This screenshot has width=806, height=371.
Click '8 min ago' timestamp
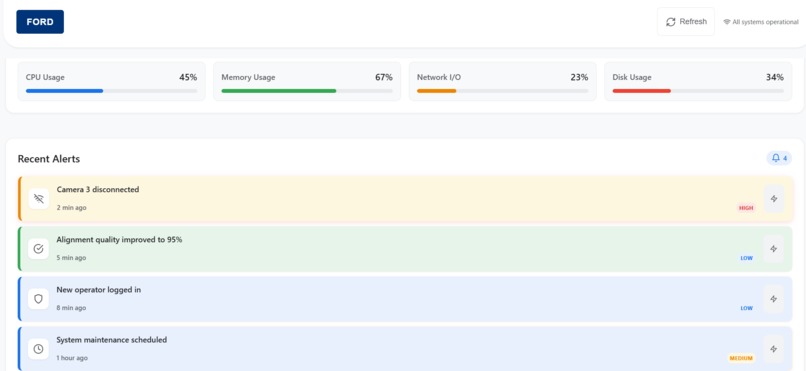[71, 308]
